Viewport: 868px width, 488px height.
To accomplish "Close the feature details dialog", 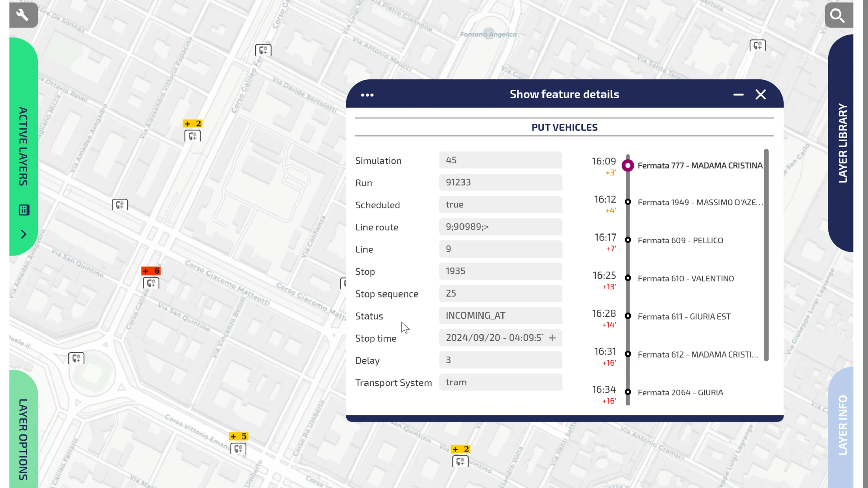I will (761, 95).
